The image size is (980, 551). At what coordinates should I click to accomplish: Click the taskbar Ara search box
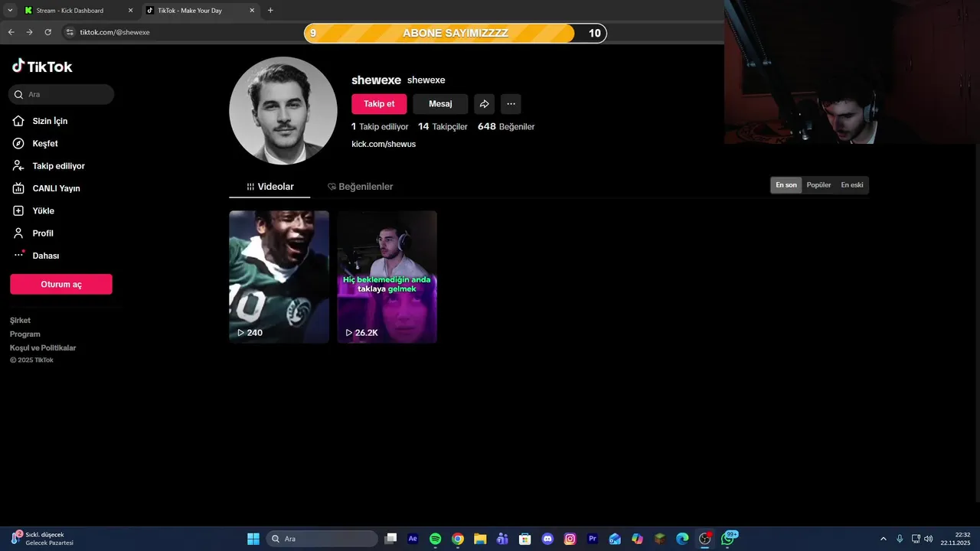(322, 539)
